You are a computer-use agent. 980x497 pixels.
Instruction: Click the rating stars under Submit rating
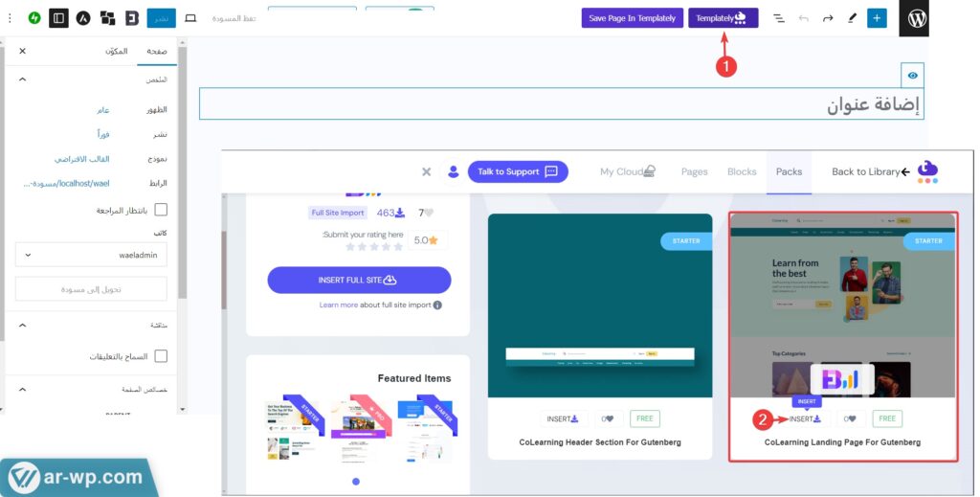pyautogui.click(x=374, y=247)
